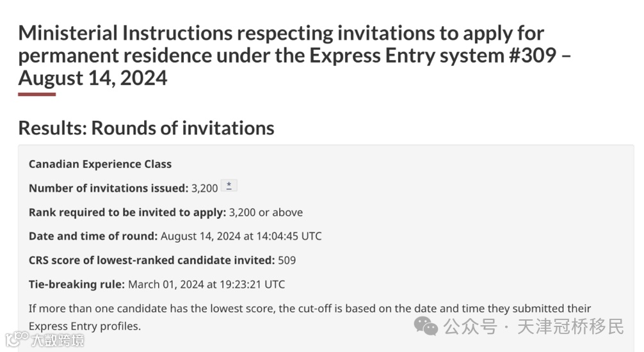
Task: Click the 大数跨境 logo icon at bottom-left
Action: pyautogui.click(x=16, y=340)
